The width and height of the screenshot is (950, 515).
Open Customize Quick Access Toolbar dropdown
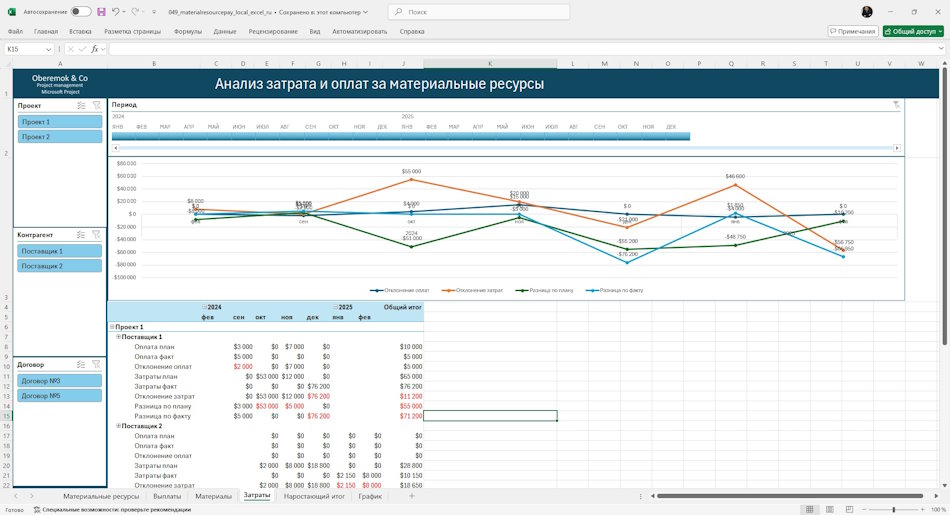[x=154, y=12]
